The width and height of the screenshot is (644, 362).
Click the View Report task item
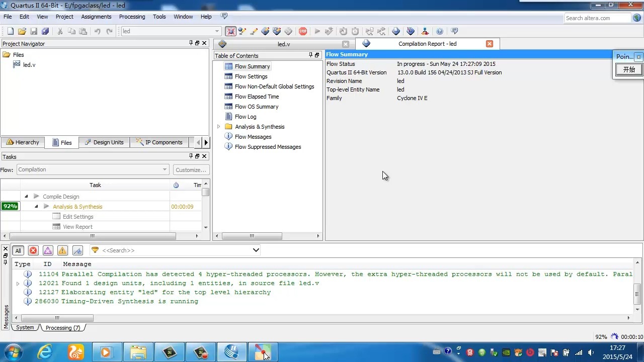(x=77, y=227)
